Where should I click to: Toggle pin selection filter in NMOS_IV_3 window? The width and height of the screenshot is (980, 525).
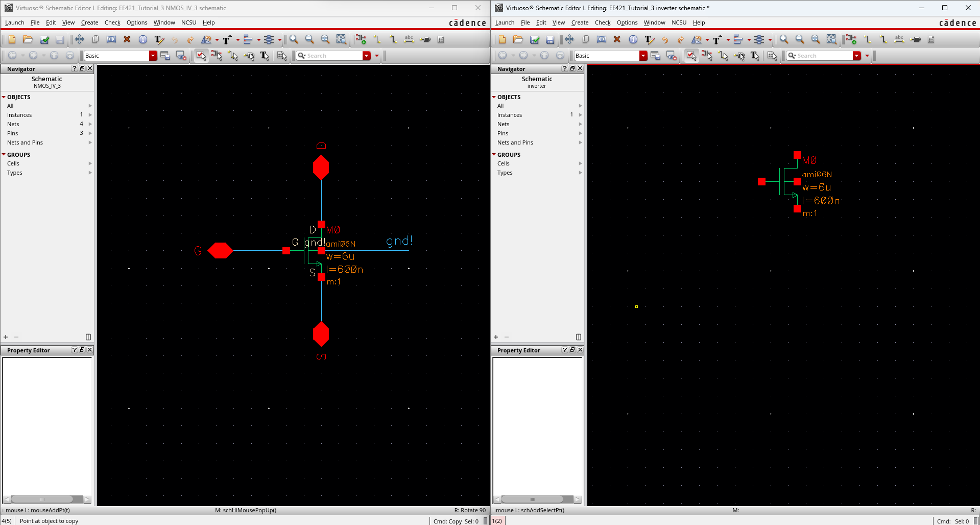point(249,56)
